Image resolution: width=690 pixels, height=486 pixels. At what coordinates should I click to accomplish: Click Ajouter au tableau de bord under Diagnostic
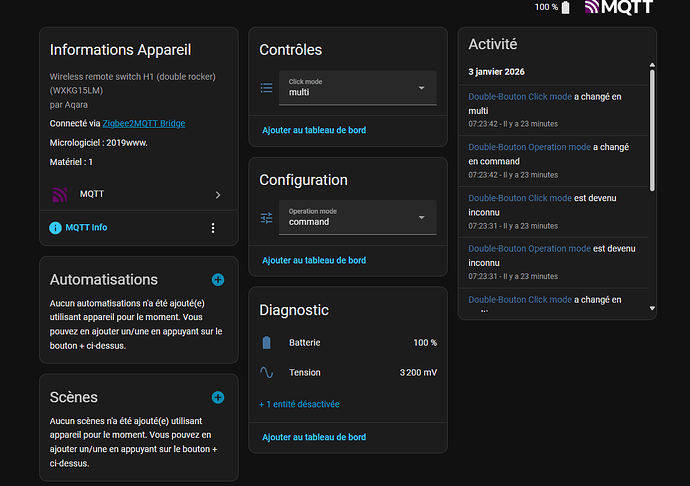coord(314,437)
